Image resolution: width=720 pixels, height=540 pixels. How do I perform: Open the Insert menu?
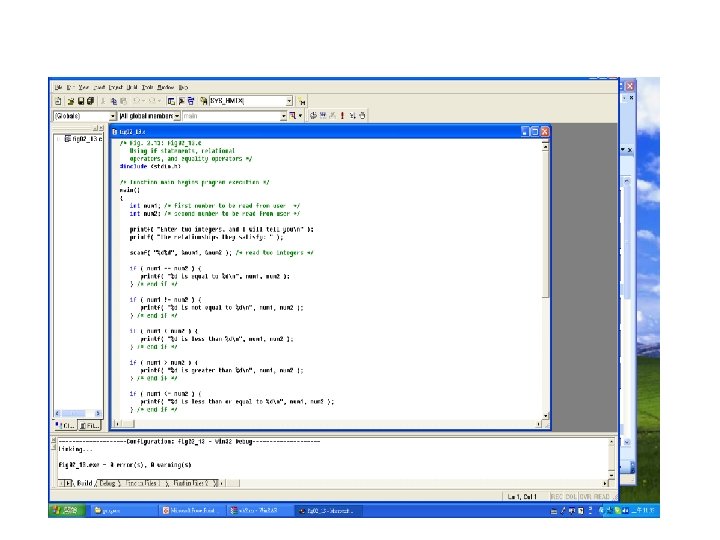[x=99, y=87]
